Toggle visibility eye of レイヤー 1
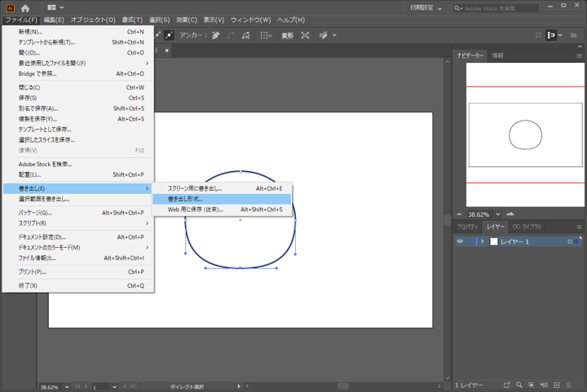 click(x=460, y=241)
